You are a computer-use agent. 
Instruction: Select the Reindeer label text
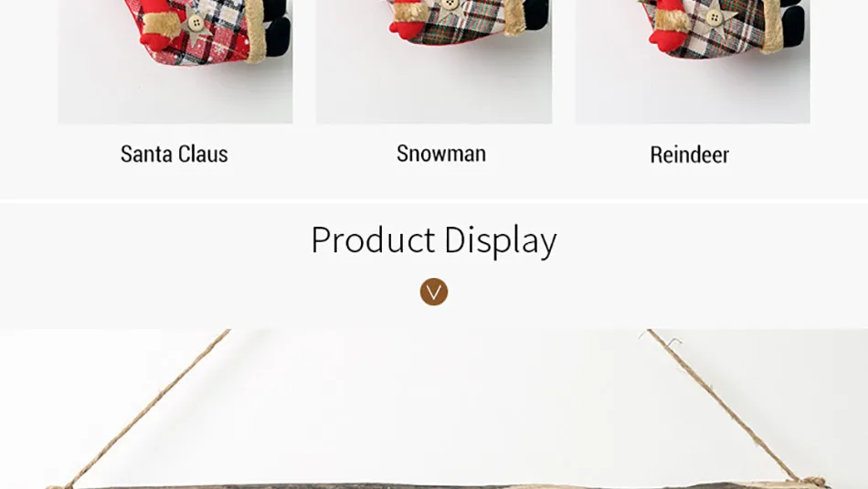pyautogui.click(x=689, y=154)
